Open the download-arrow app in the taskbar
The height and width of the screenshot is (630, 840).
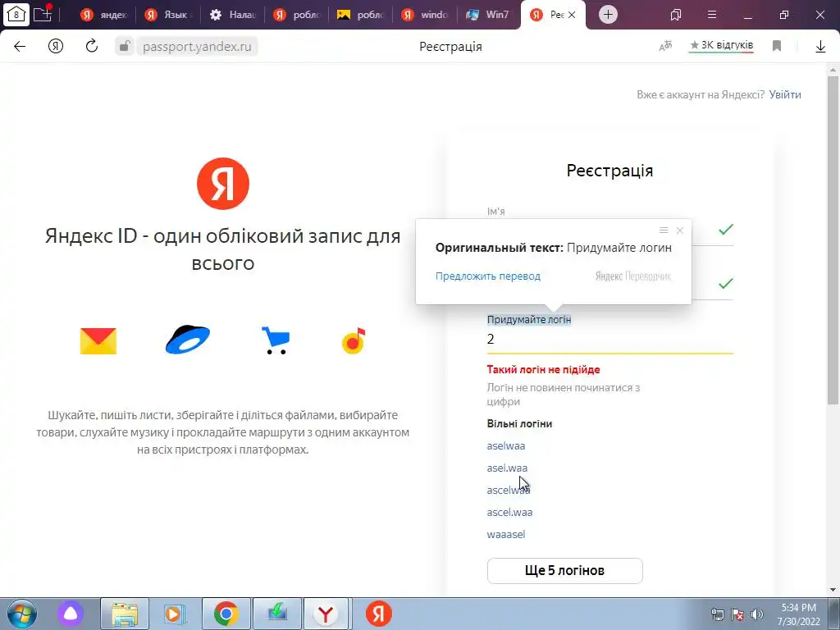[x=277, y=614]
